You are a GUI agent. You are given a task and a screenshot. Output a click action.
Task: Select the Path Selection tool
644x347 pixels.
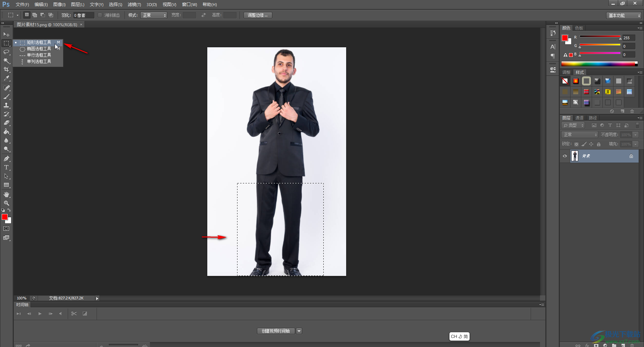click(x=6, y=176)
